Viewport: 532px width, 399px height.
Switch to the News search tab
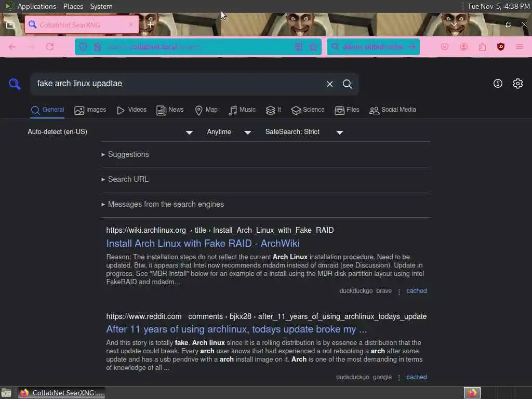click(x=170, y=110)
